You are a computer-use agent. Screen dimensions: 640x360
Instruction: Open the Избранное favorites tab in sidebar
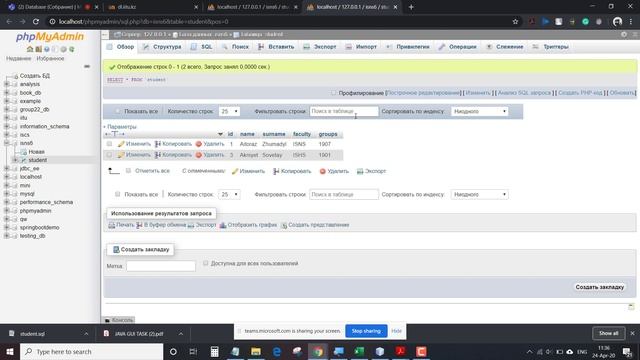pyautogui.click(x=50, y=59)
